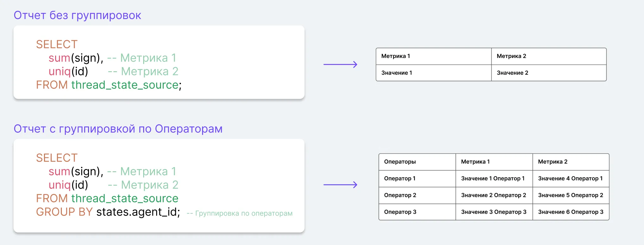Select the "Оператор 2" row cell
This screenshot has height=245, width=644.
tap(400, 195)
